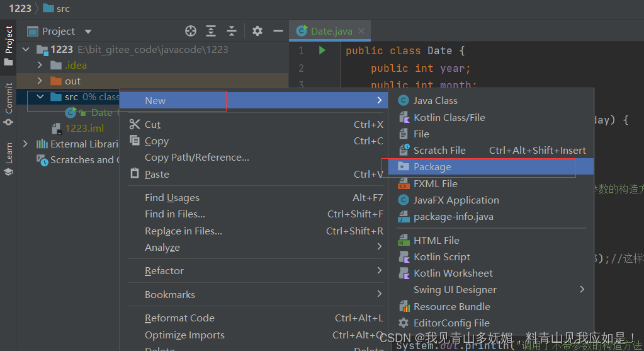Open the Project view dropdown arrow
The height and width of the screenshot is (351, 644).
[88, 32]
